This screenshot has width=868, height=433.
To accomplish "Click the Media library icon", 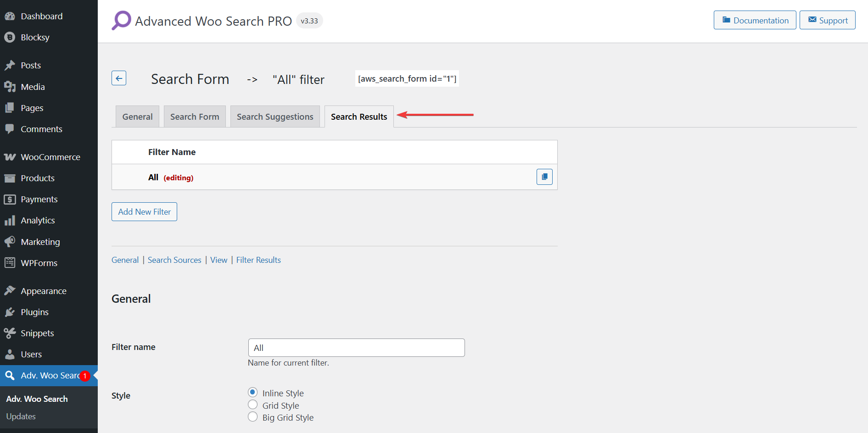I will [10, 87].
